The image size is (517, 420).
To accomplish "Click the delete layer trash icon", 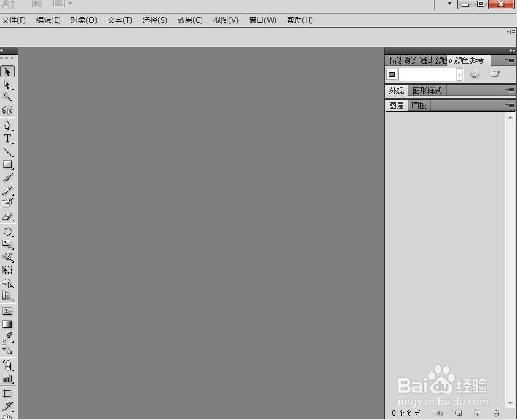I will 496,413.
